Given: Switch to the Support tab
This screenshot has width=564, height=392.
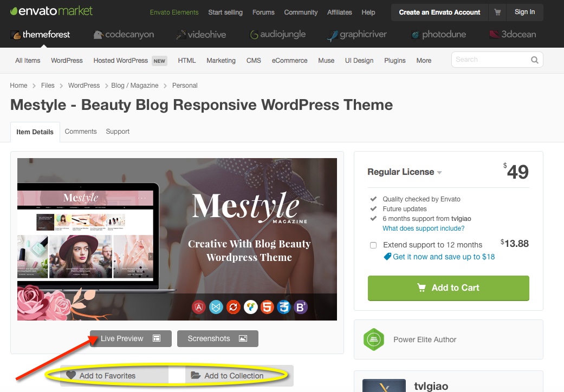Looking at the screenshot, I should pos(118,132).
